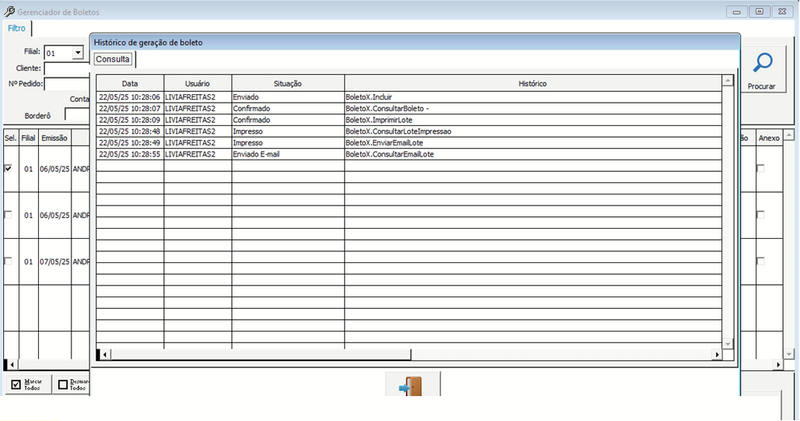Click the Procurar magnifier icon
Image resolution: width=800 pixels, height=421 pixels.
pos(763,63)
